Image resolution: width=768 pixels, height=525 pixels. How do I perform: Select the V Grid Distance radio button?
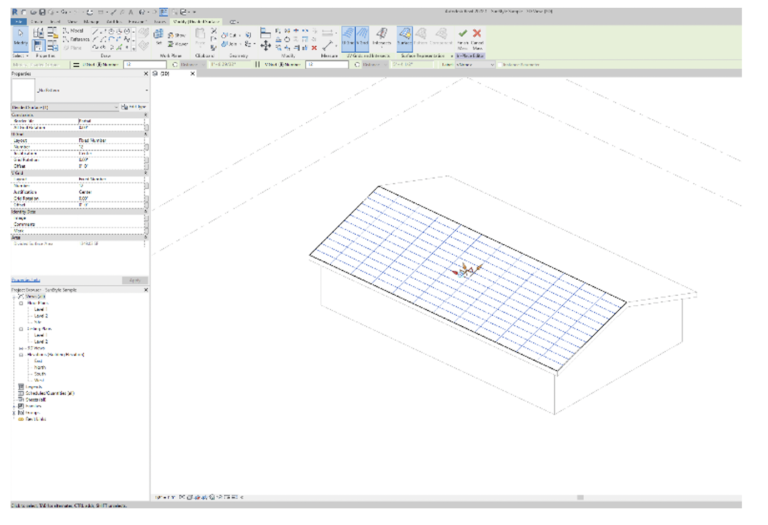point(358,65)
